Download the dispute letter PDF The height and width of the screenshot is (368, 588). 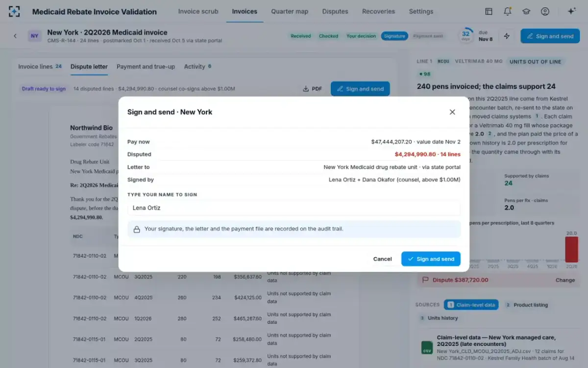[x=313, y=89]
